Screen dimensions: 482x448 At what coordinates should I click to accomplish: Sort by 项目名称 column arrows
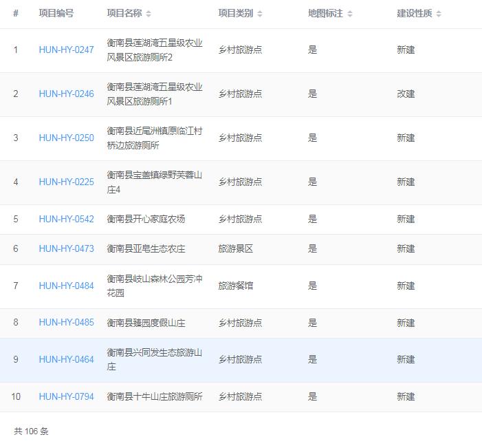click(149, 14)
